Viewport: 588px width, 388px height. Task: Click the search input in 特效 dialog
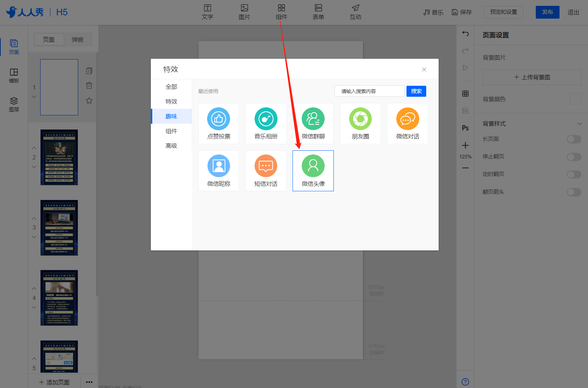click(369, 91)
